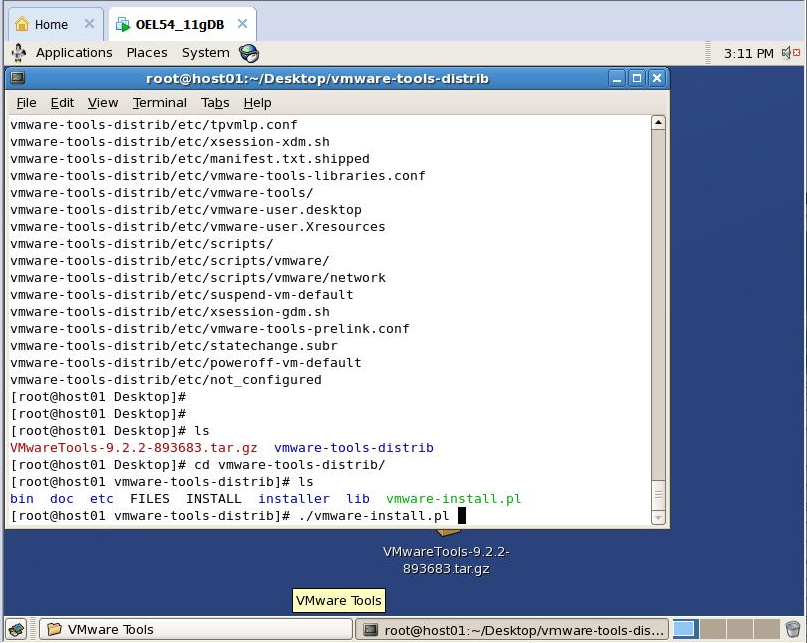Click the red VMwareTools-9.2.2-893683.tar.gz text in terminal

[x=134, y=448]
